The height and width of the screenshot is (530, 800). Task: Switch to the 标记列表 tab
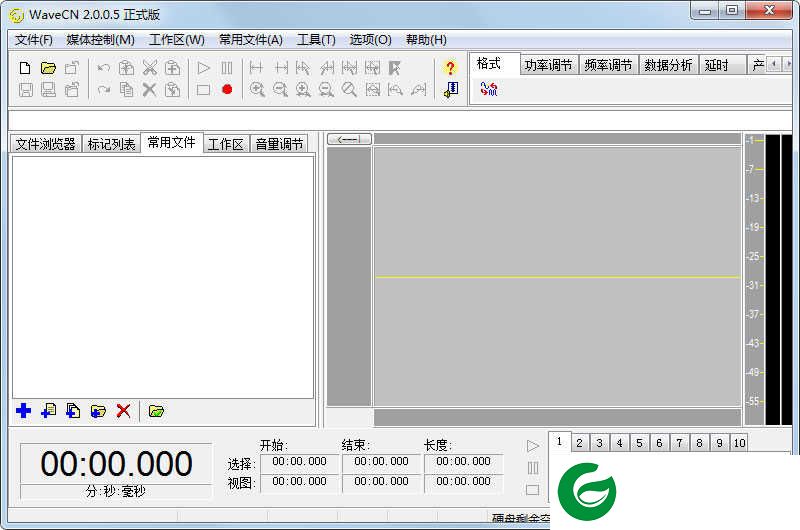[x=111, y=144]
